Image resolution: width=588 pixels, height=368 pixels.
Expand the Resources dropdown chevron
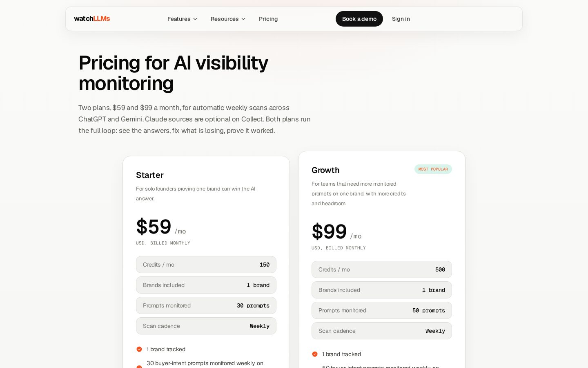coord(243,19)
